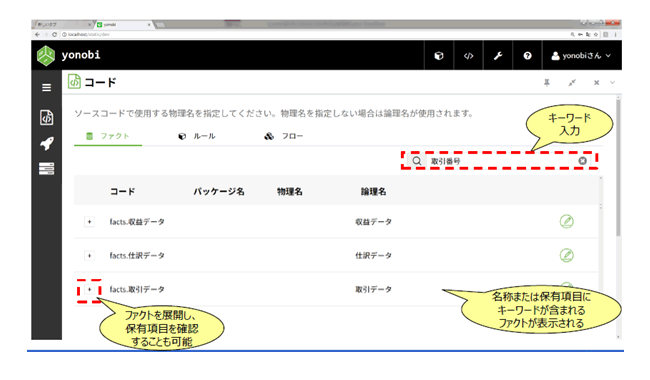650x380 pixels.
Task: Select the facts.仕訳データ code cell
Action: point(137,256)
